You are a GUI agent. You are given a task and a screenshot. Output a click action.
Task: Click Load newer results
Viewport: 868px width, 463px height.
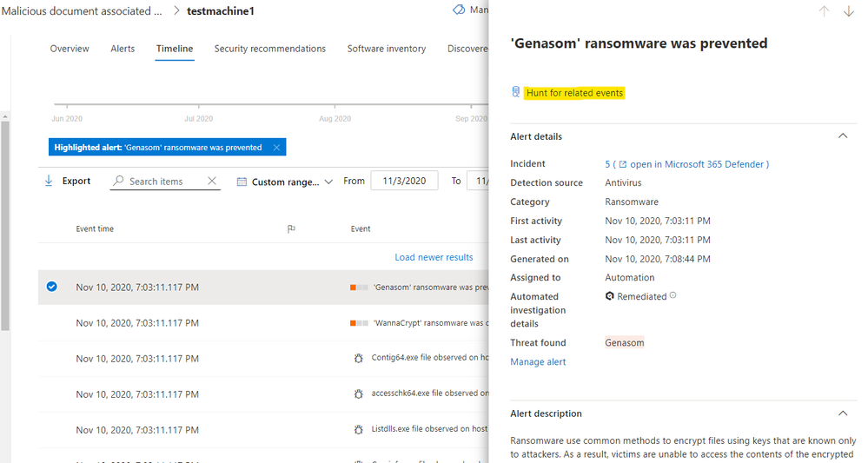(x=434, y=257)
